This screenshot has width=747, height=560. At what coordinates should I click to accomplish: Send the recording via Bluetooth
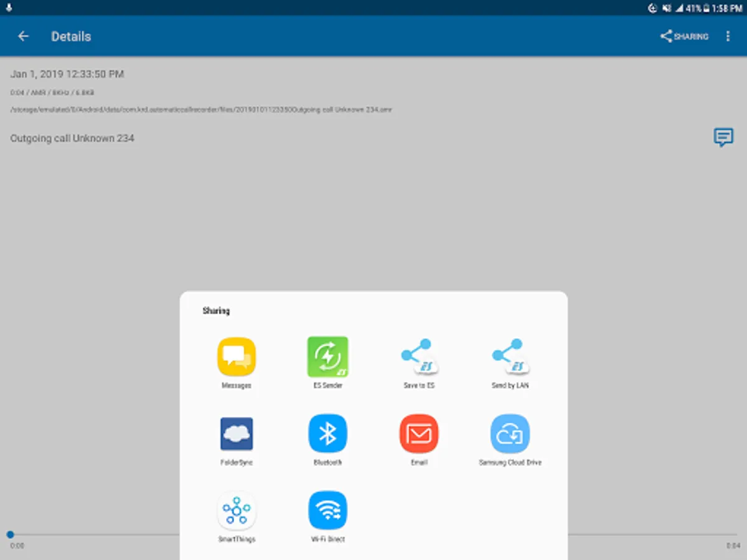(327, 441)
